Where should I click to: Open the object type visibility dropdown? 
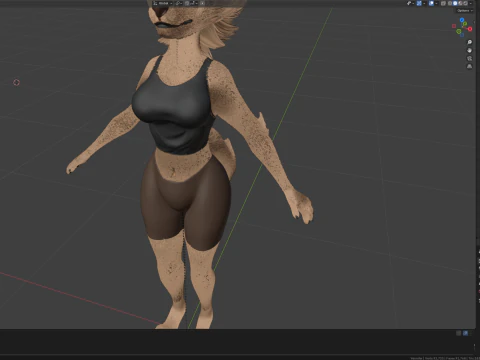click(411, 3)
